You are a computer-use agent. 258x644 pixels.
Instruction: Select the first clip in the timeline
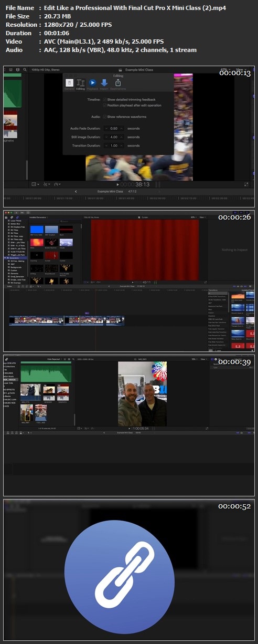[x=36, y=319]
